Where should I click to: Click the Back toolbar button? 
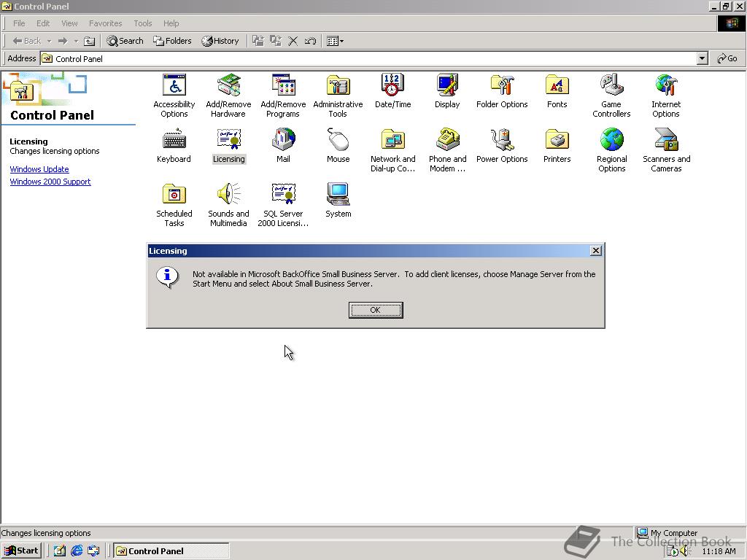point(27,41)
